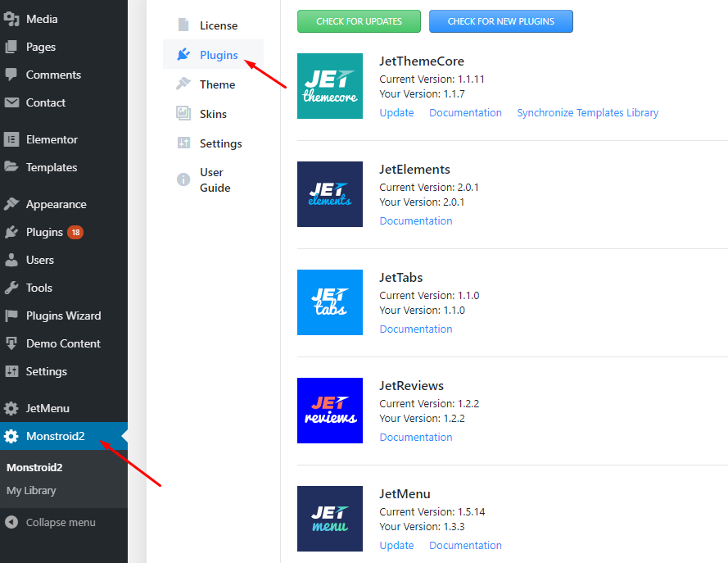Screen dimensions: 728x563
Task: Click the JetMenu plugin logo thumbnail
Action: click(329, 519)
